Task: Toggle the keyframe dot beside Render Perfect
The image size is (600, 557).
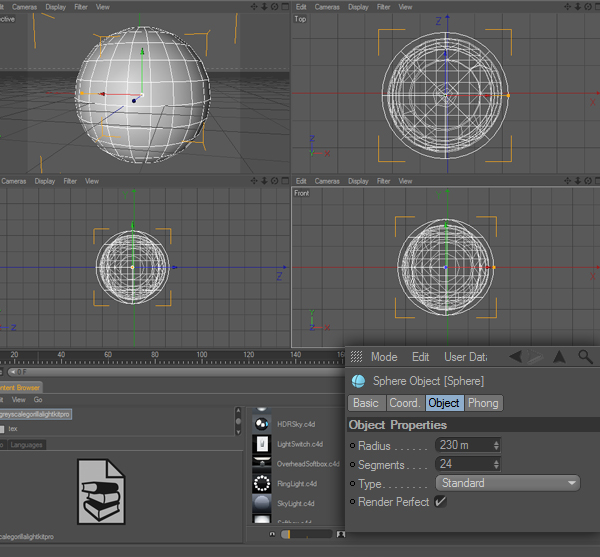Action: click(x=352, y=502)
